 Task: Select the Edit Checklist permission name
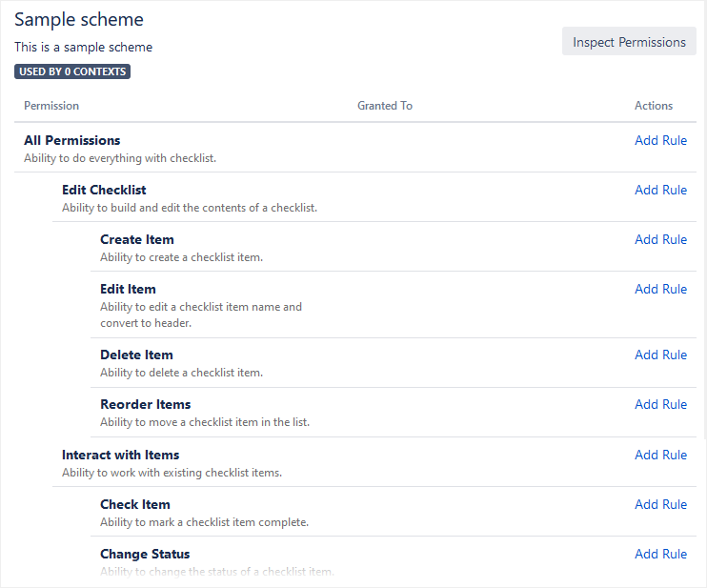pyautogui.click(x=104, y=190)
